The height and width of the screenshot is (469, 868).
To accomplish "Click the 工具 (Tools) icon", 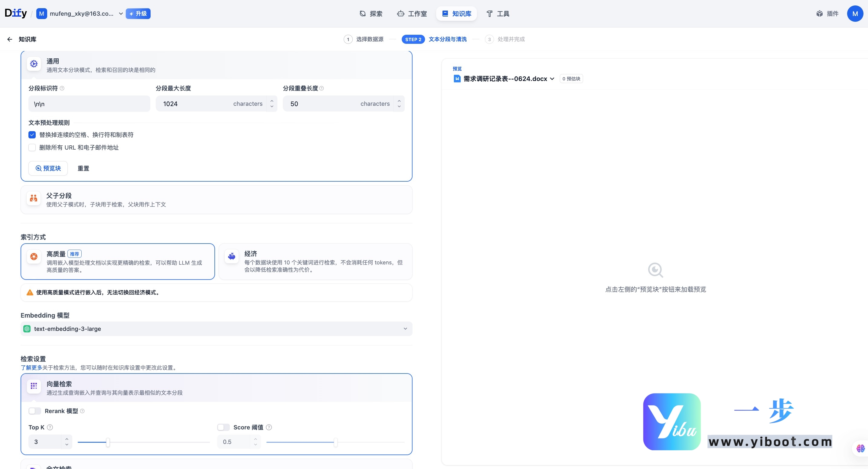I will (x=490, y=14).
